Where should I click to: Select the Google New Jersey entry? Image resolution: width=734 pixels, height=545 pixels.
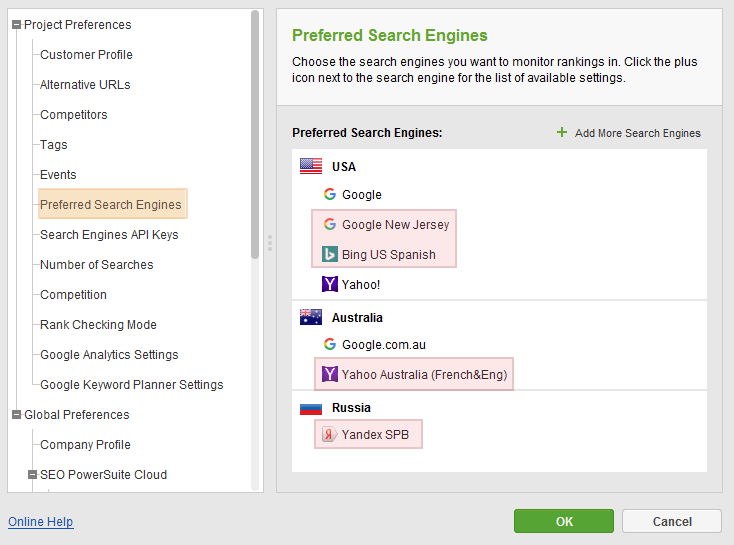click(x=396, y=224)
